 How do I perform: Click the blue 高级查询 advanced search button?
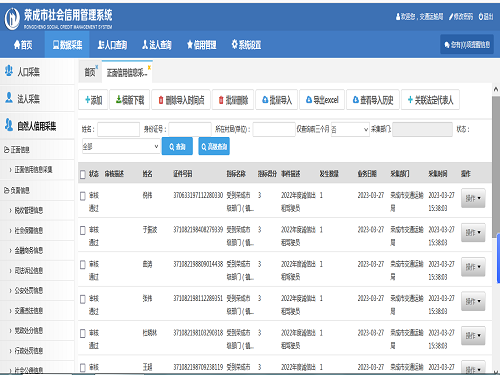click(x=214, y=146)
